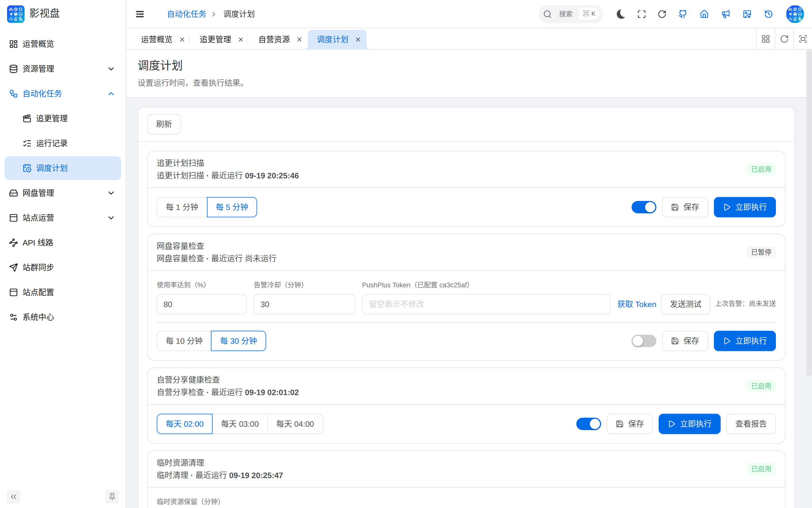
Task: Select 每 5 分钟 interval option
Action: pyautogui.click(x=232, y=207)
